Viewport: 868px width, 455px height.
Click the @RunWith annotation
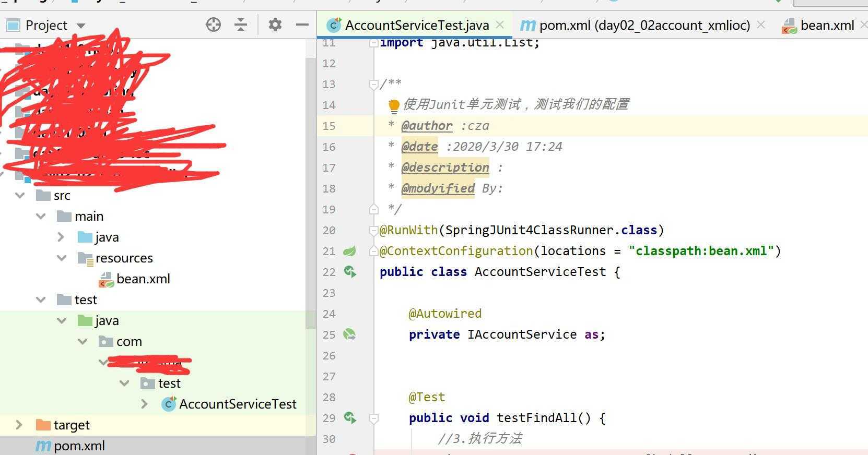pyautogui.click(x=408, y=230)
